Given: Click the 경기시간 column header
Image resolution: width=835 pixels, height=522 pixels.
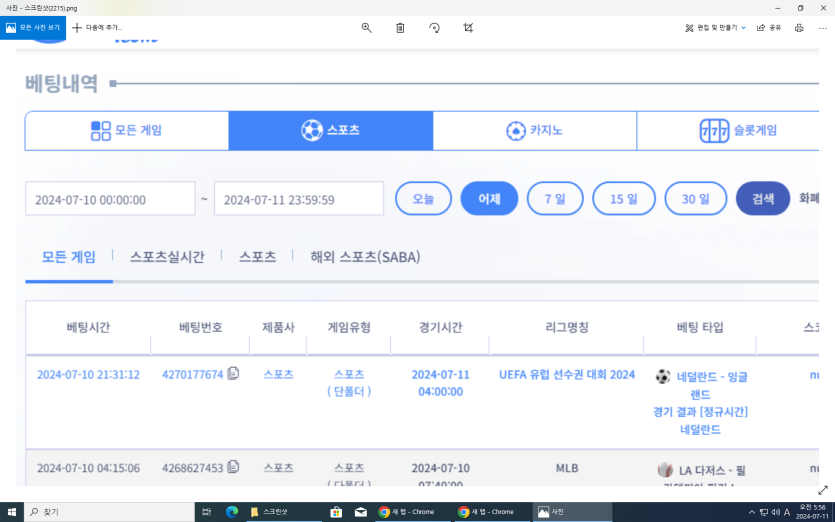Looking at the screenshot, I should (440, 327).
